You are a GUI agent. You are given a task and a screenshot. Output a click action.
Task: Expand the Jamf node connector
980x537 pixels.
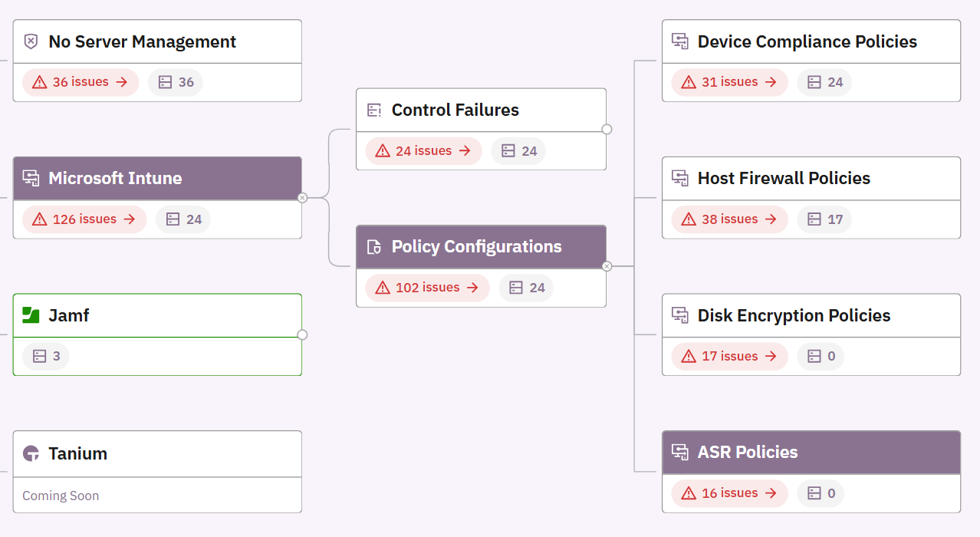(302, 334)
